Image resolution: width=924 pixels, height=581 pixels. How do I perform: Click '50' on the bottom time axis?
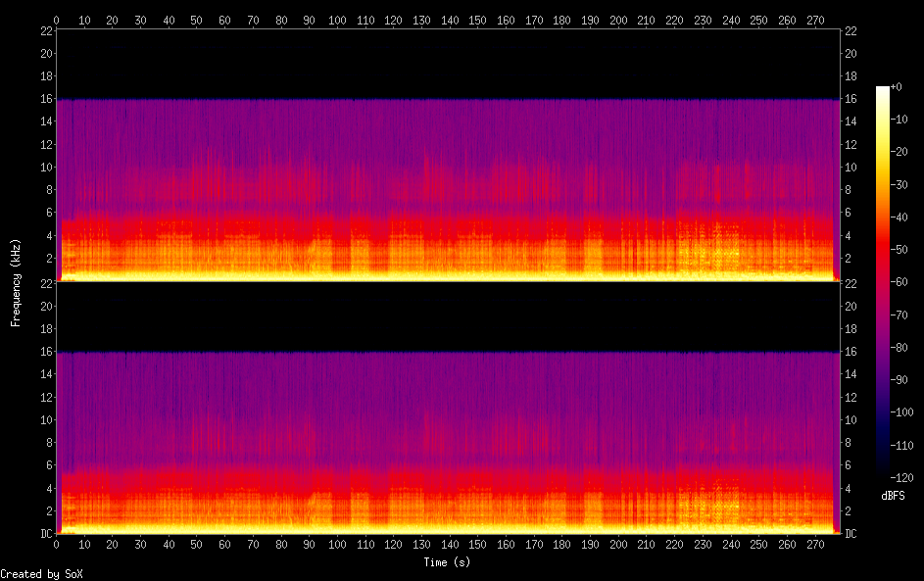pos(196,545)
